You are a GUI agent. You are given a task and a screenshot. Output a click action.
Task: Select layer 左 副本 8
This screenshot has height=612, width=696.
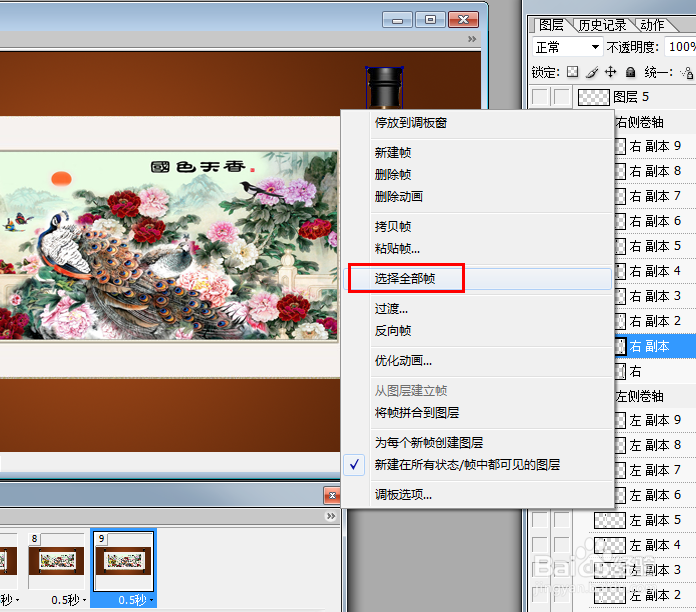pos(655,445)
